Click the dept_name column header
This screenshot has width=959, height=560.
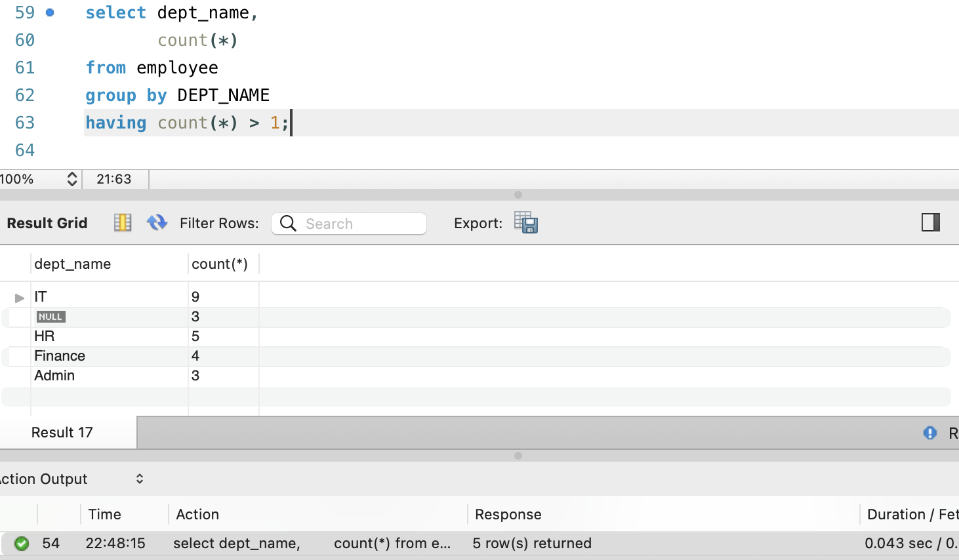click(73, 264)
